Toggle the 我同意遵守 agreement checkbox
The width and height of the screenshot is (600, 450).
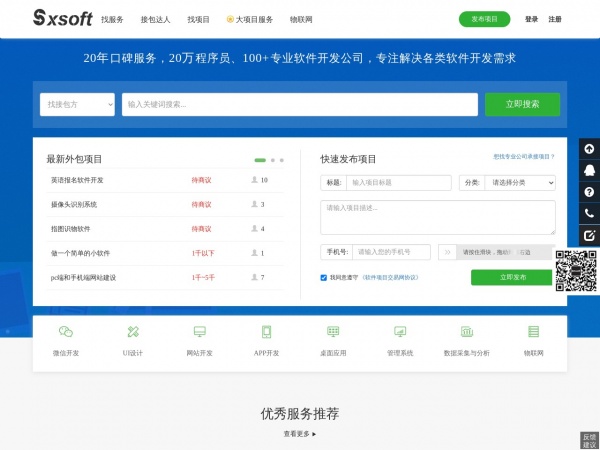[324, 277]
